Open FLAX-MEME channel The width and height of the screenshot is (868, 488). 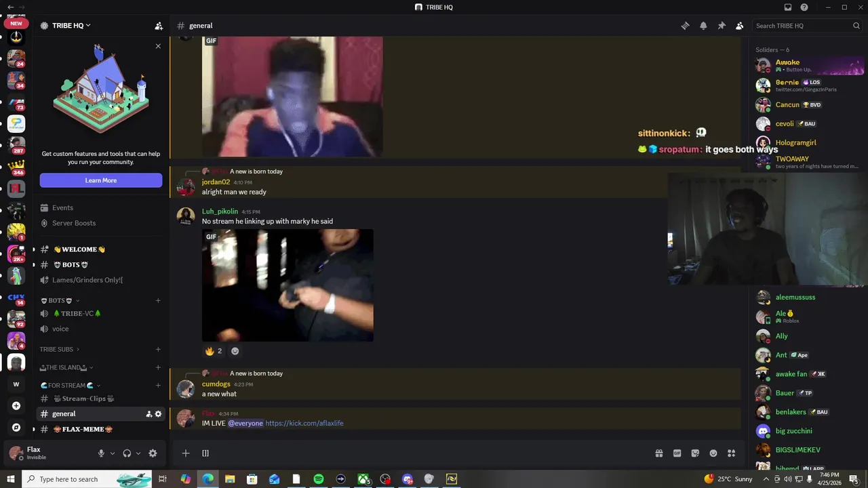100,429
